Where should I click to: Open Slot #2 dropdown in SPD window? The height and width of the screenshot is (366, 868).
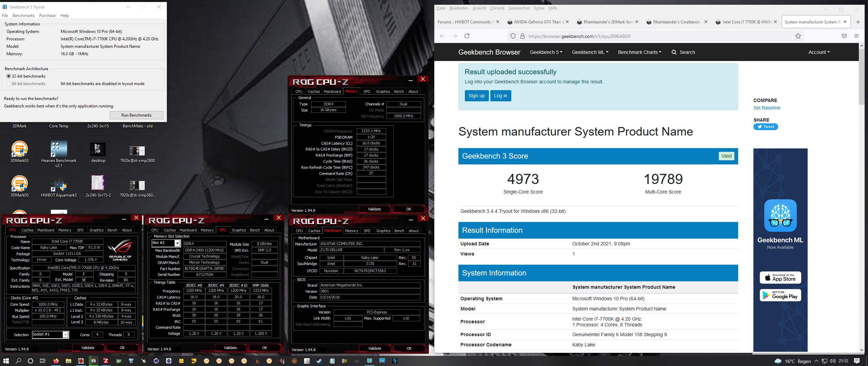click(177, 243)
